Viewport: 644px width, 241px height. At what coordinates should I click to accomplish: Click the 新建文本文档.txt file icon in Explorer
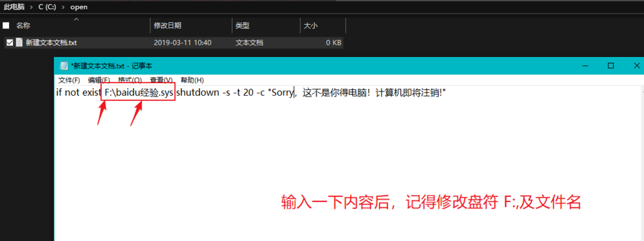19,42
